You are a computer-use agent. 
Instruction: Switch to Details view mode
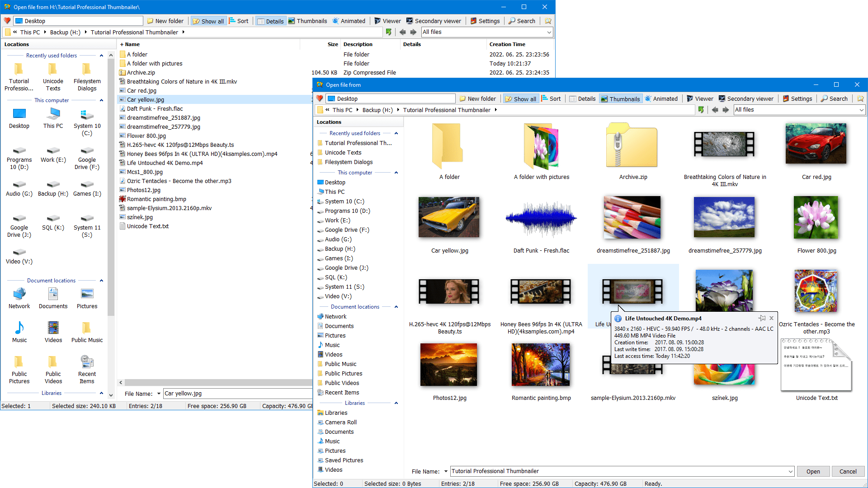click(x=582, y=99)
